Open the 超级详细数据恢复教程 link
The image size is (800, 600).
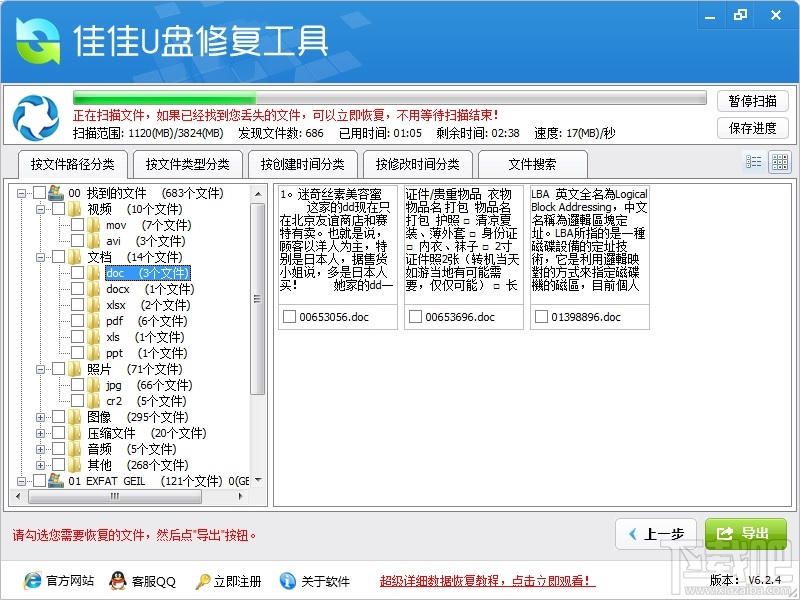point(487,581)
